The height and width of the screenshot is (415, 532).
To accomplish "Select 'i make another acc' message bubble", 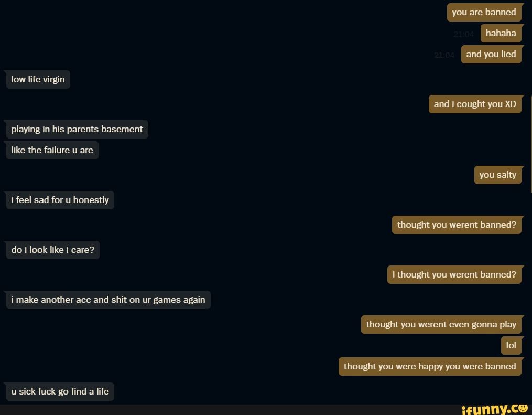I will (x=108, y=300).
